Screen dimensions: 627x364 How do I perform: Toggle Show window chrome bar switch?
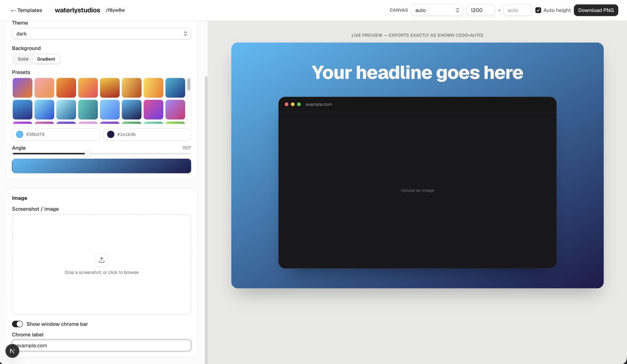point(18,324)
